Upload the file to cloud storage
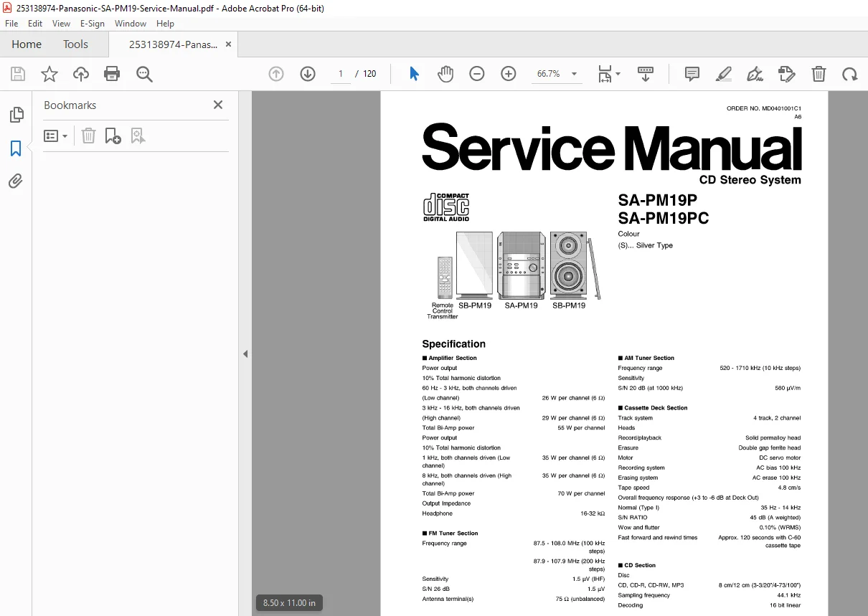This screenshot has width=868, height=616. pyautogui.click(x=81, y=74)
